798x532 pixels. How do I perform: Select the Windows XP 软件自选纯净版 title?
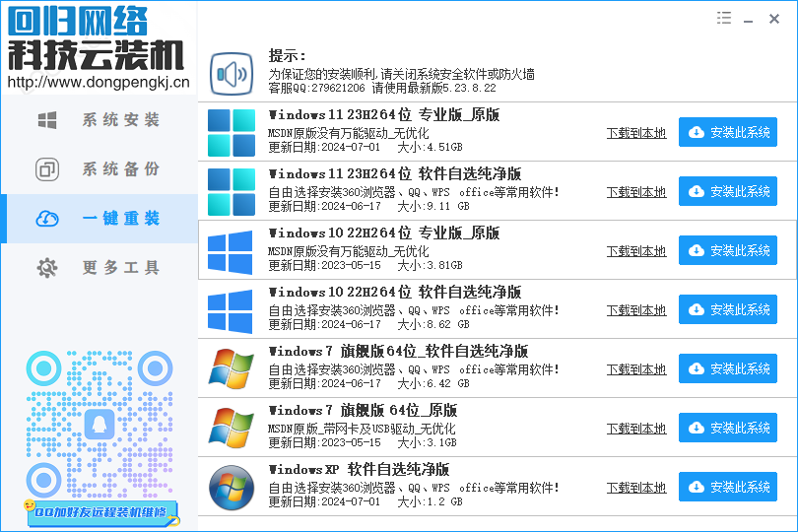[360, 469]
